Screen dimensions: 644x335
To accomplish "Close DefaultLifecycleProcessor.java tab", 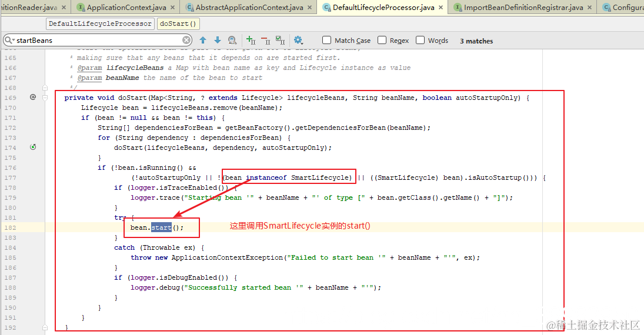I will [x=441, y=8].
